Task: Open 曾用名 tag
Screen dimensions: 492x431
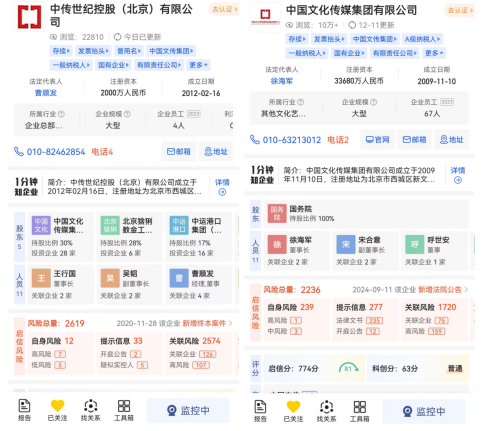Action: 129,51
